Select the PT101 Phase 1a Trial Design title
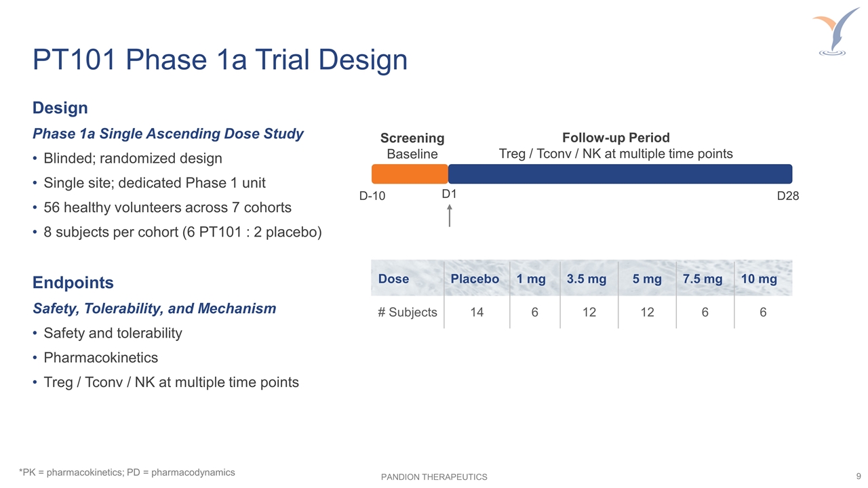This screenshot has height=488, width=868. pyautogui.click(x=220, y=60)
